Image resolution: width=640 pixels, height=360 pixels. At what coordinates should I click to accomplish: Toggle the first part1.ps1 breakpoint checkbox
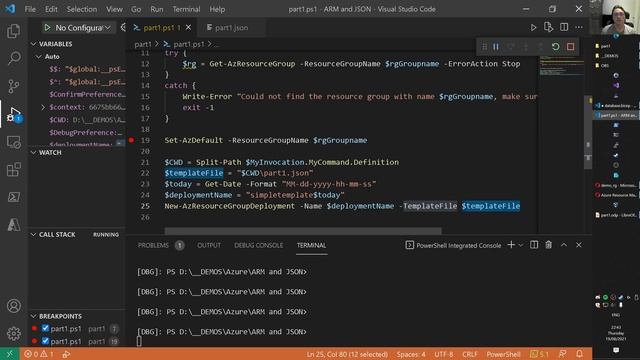click(45, 328)
